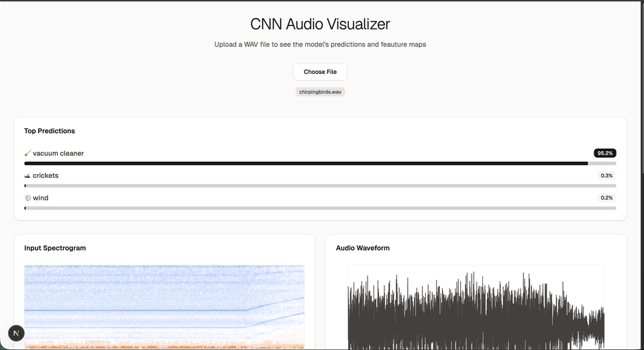Click the Input Spectrogram image
This screenshot has height=350, width=644.
pos(164,306)
